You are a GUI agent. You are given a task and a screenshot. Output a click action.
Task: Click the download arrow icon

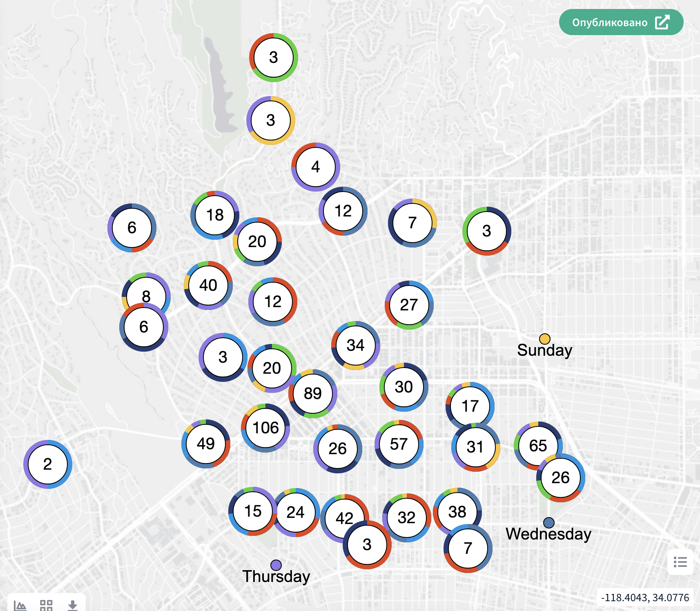pyautogui.click(x=72, y=605)
